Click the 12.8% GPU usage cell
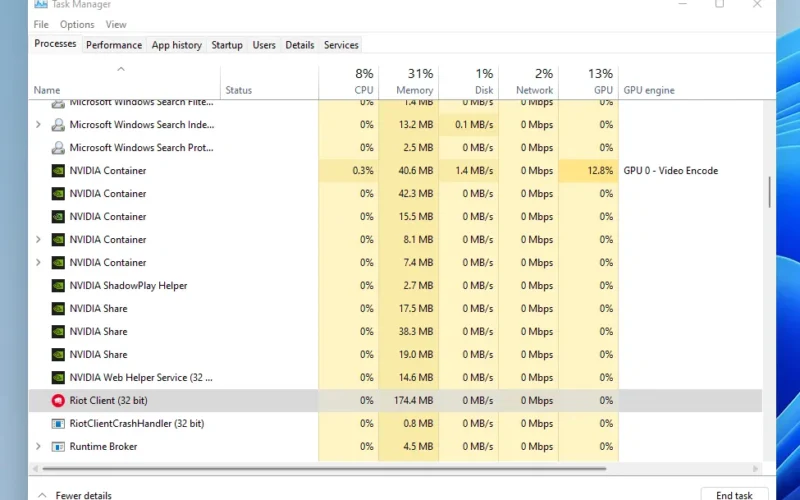Image resolution: width=800 pixels, height=500 pixels. 589,171
